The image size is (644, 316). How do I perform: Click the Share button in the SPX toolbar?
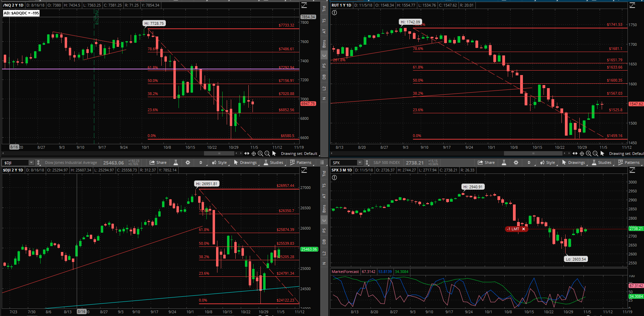(486, 162)
